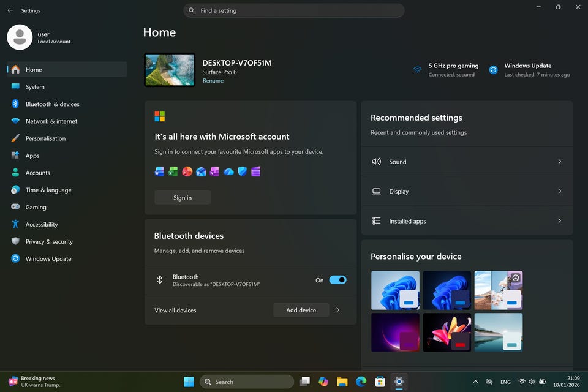Image resolution: width=588 pixels, height=392 pixels.
Task: Click the Windows Update status icon in header
Action: coord(493,70)
